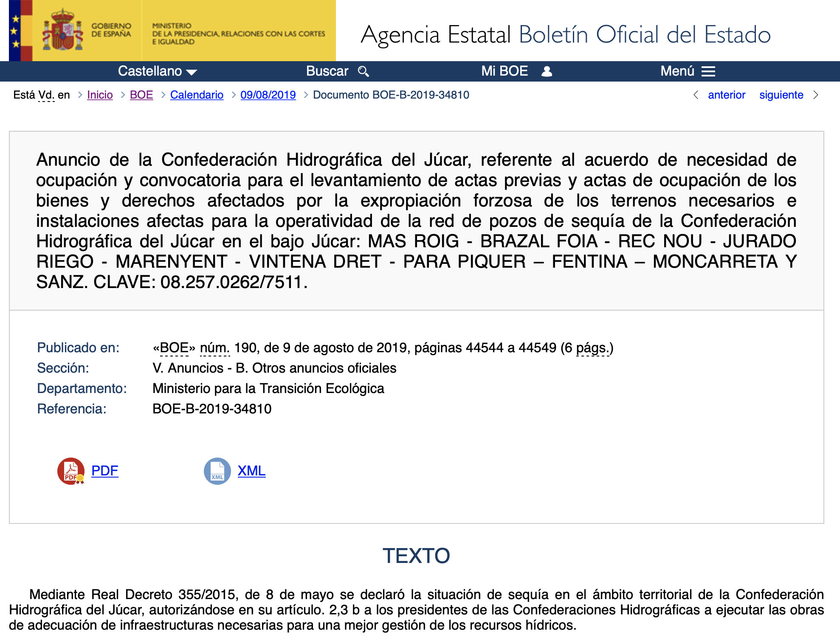840x639 pixels.
Task: Open the 09/08/2019 breadcrumb link
Action: click(268, 95)
